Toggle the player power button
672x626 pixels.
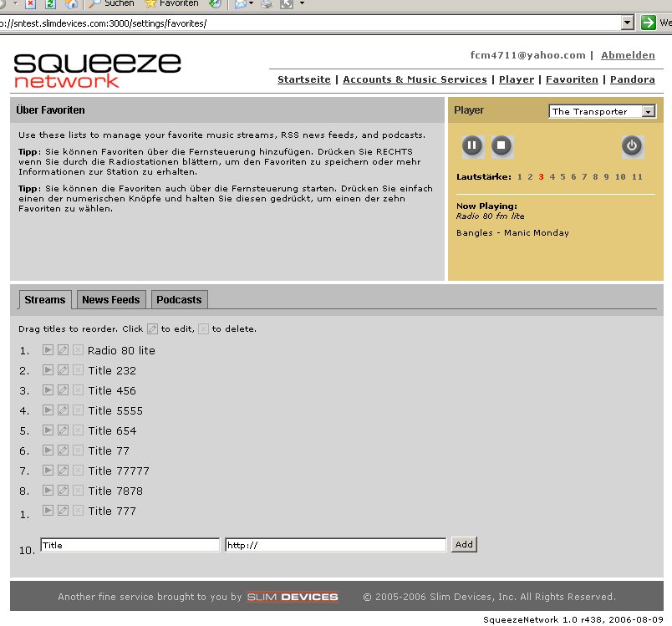(x=632, y=146)
